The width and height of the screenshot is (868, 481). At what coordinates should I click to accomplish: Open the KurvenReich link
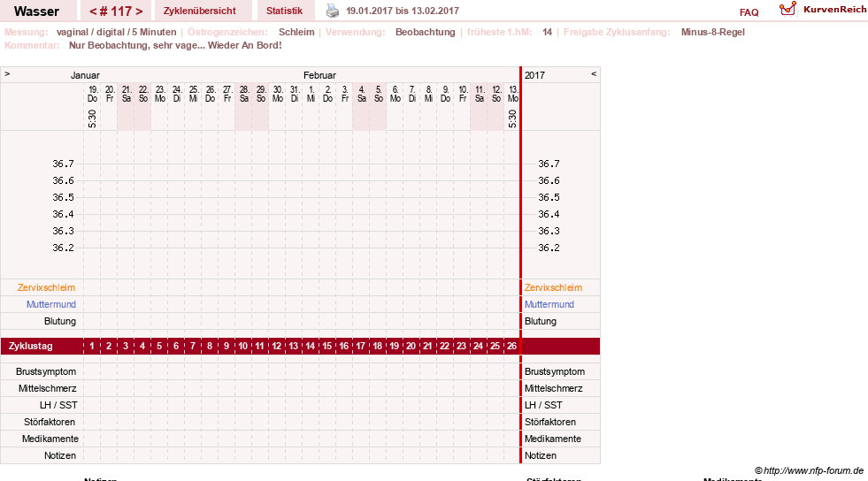(x=834, y=10)
